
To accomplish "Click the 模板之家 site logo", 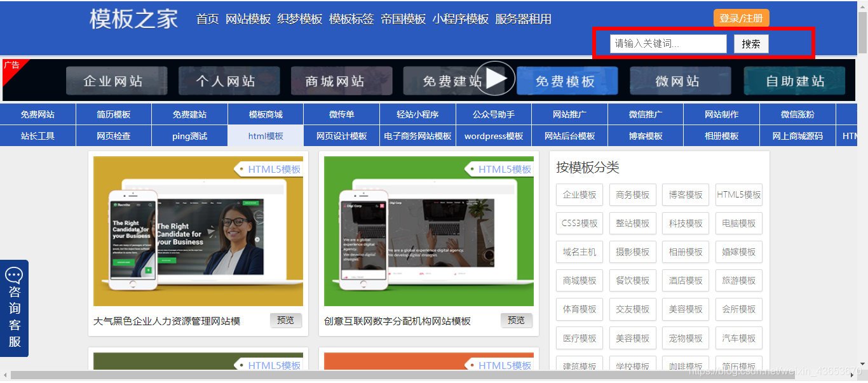I will click(x=133, y=18).
